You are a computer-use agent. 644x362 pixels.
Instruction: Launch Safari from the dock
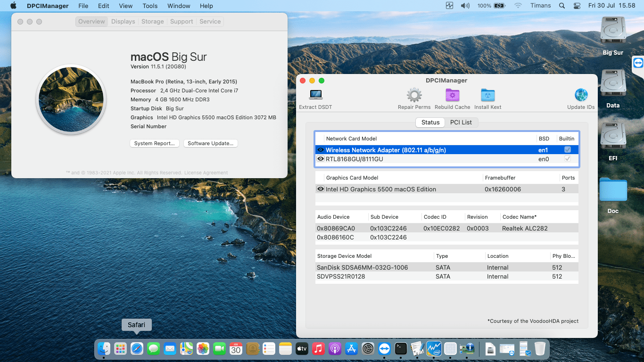137,349
